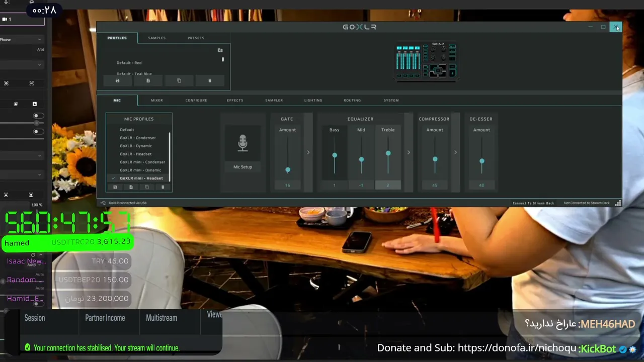Click the USB connection icon in status bar

pyautogui.click(x=103, y=203)
